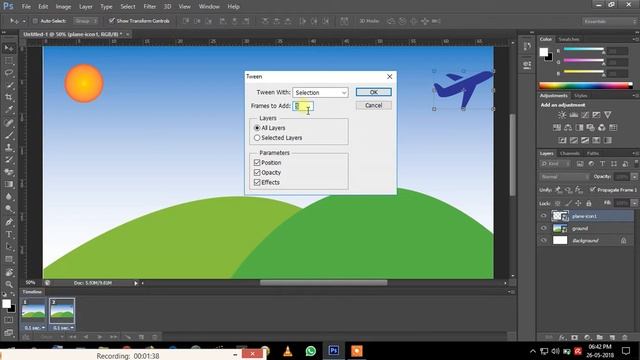The width and height of the screenshot is (640, 360).
Task: Open layer fx styles menu icon
Action: coord(562,337)
